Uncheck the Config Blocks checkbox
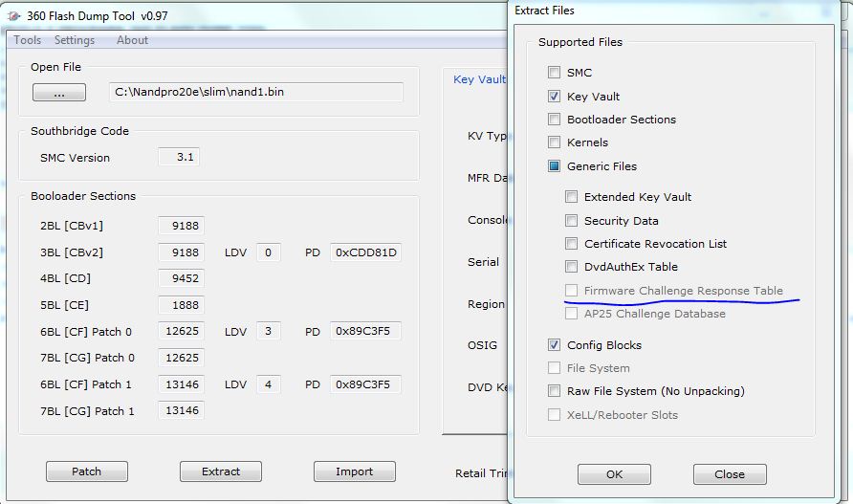The width and height of the screenshot is (853, 504). pyautogui.click(x=554, y=344)
